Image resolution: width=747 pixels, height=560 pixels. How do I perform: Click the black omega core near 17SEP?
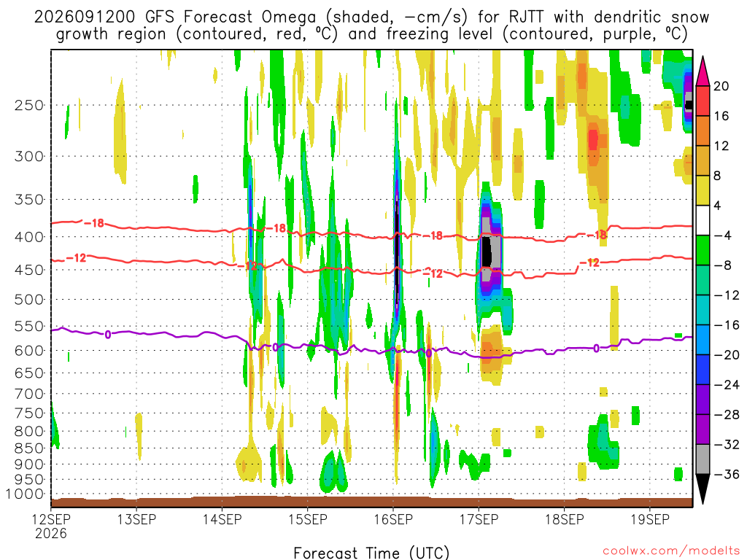(x=486, y=251)
